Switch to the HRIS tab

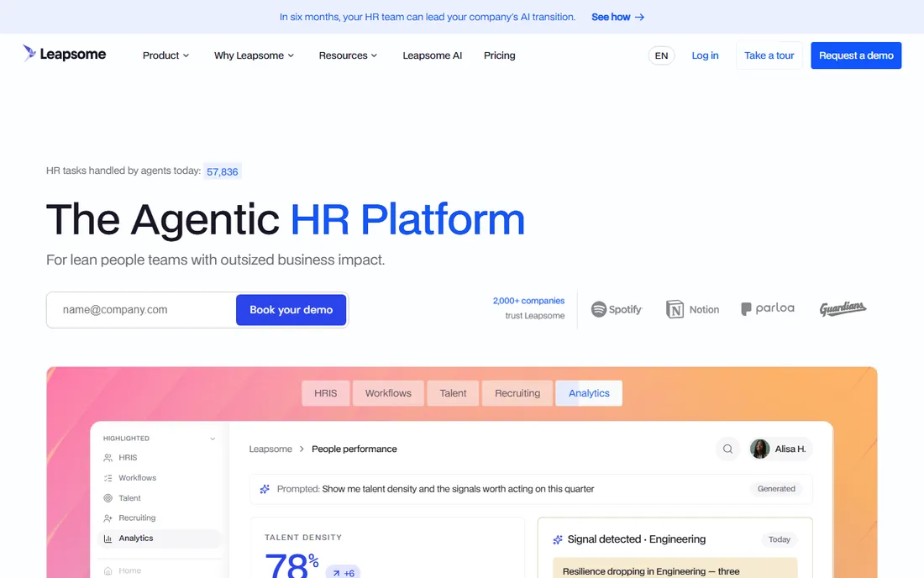pos(326,393)
